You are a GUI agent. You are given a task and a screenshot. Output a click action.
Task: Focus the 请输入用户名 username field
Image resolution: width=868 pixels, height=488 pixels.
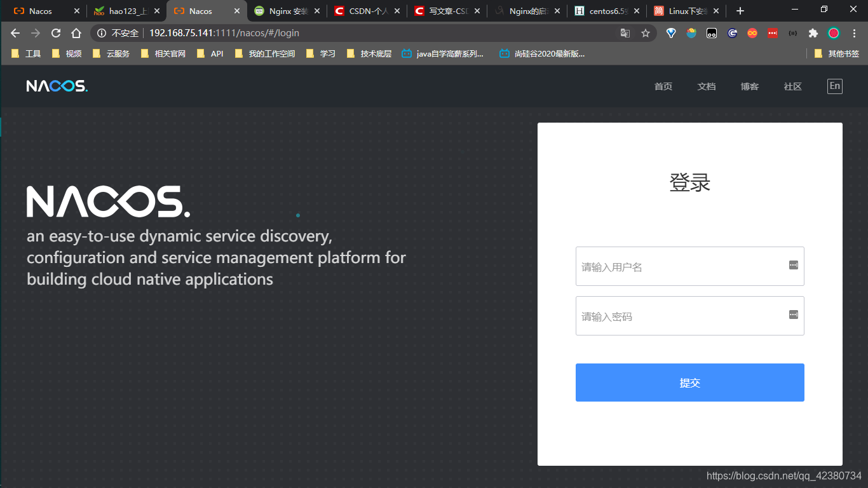pos(690,266)
